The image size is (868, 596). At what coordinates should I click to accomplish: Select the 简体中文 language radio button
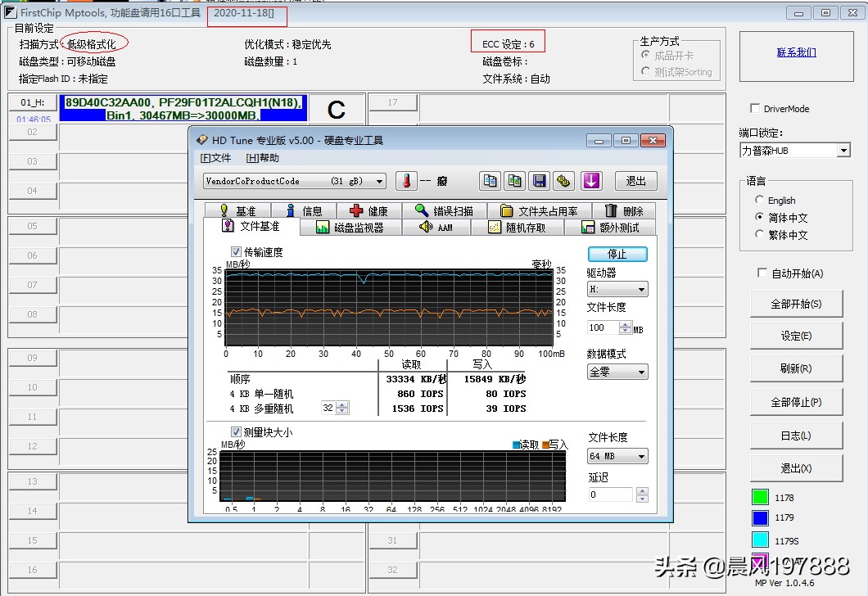click(760, 217)
